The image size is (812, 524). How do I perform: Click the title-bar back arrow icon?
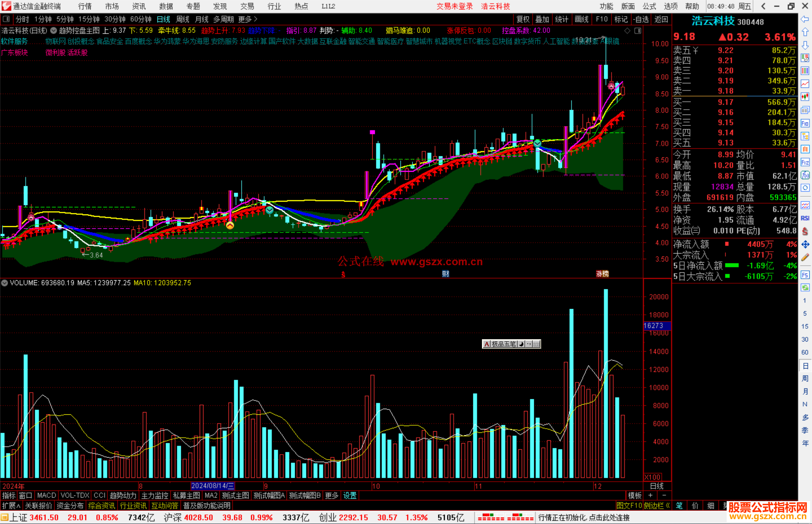[763, 6]
